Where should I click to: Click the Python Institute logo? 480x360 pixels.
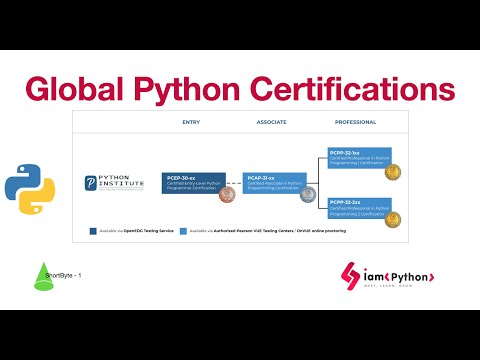pos(114,183)
